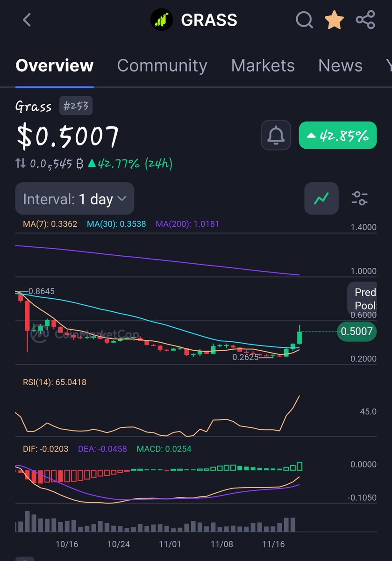
Task: Select the 11/01 date on axis
Action: coord(170,544)
